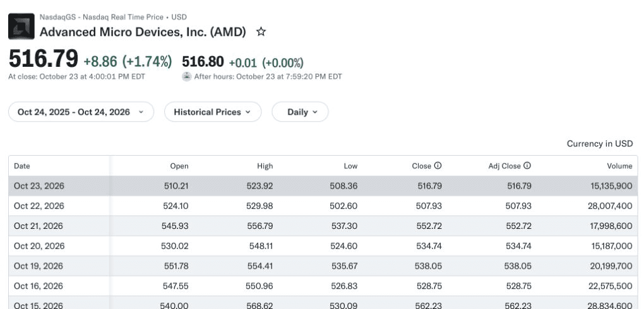Image resolution: width=644 pixels, height=309 pixels.
Task: Click the AMD company logo icon
Action: coord(21,26)
